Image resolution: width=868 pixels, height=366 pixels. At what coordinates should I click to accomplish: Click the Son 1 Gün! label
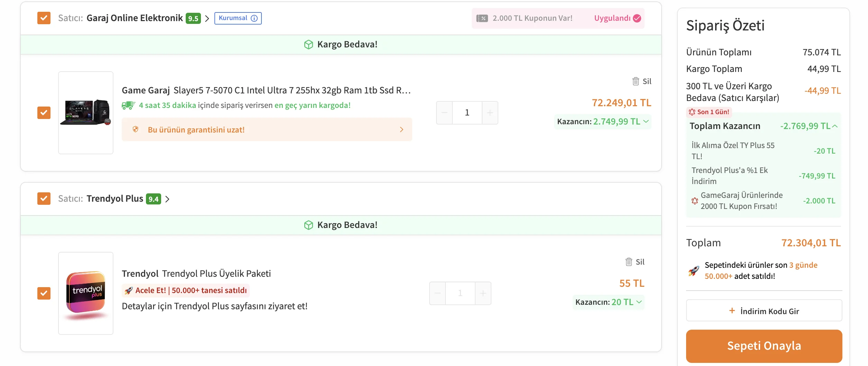[x=713, y=112]
